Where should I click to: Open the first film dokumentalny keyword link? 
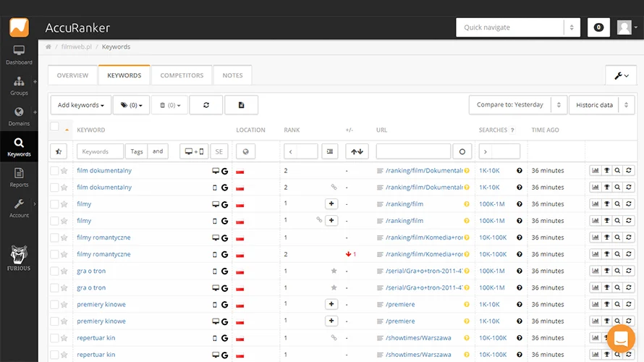coord(104,171)
